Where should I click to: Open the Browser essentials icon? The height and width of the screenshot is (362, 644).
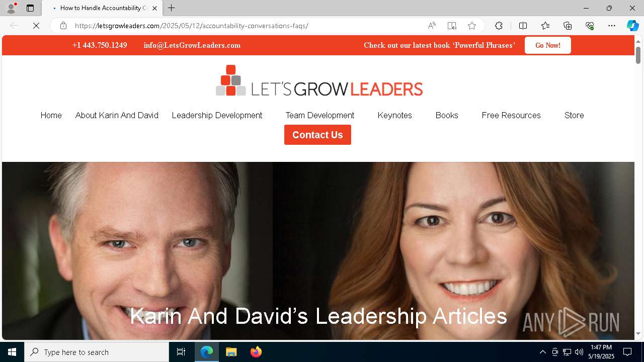pos(590,26)
